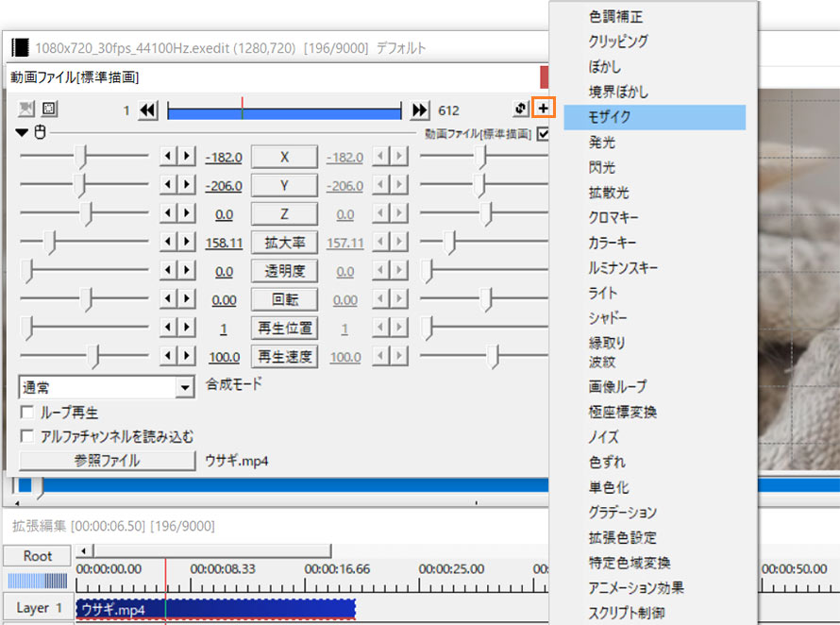Enable the ループ再生 checkbox
840x625 pixels.
point(26,413)
